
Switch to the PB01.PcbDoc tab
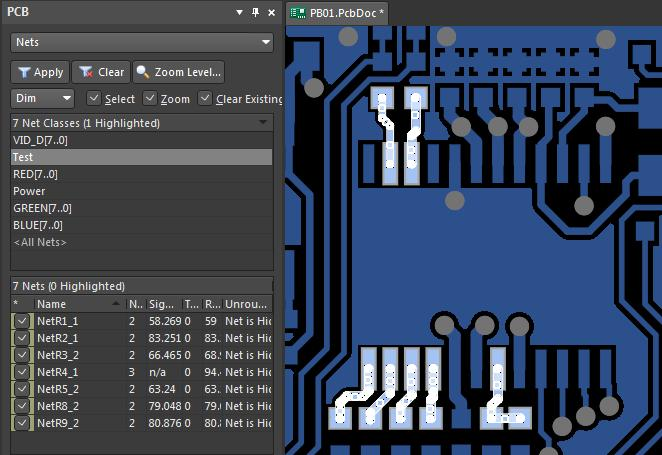pos(337,13)
